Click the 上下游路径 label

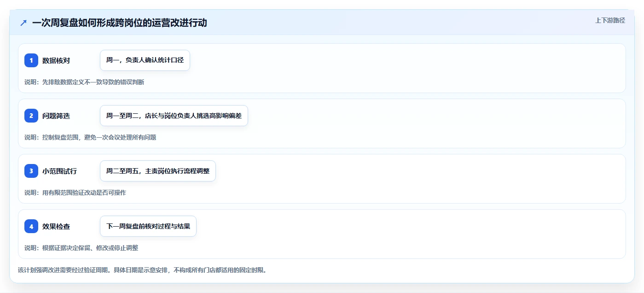610,20
